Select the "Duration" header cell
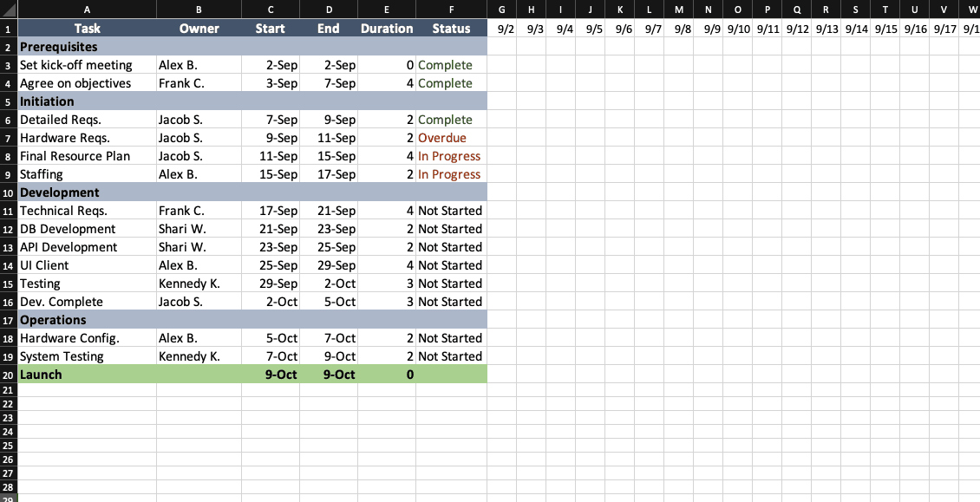The height and width of the screenshot is (502, 980). 387,29
